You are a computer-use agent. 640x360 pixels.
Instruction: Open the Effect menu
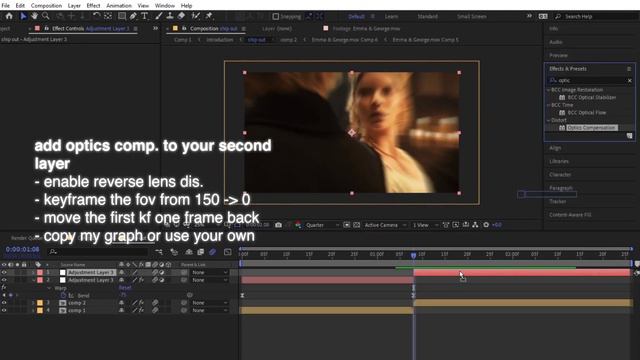(x=93, y=5)
